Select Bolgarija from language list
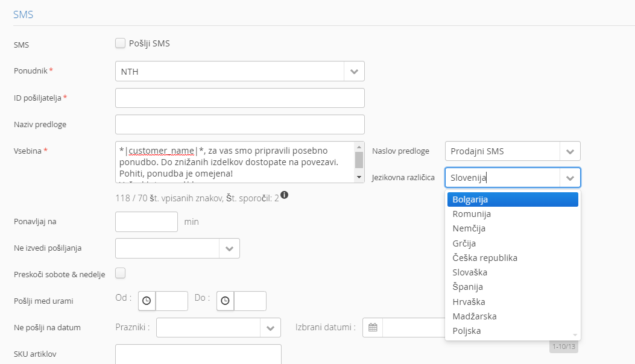The image size is (635, 364). pos(513,199)
